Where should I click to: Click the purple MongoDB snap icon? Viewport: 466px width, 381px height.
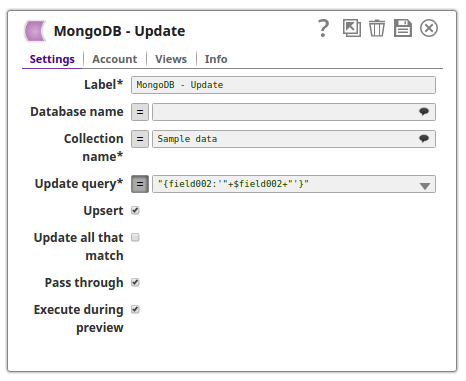click(x=35, y=31)
